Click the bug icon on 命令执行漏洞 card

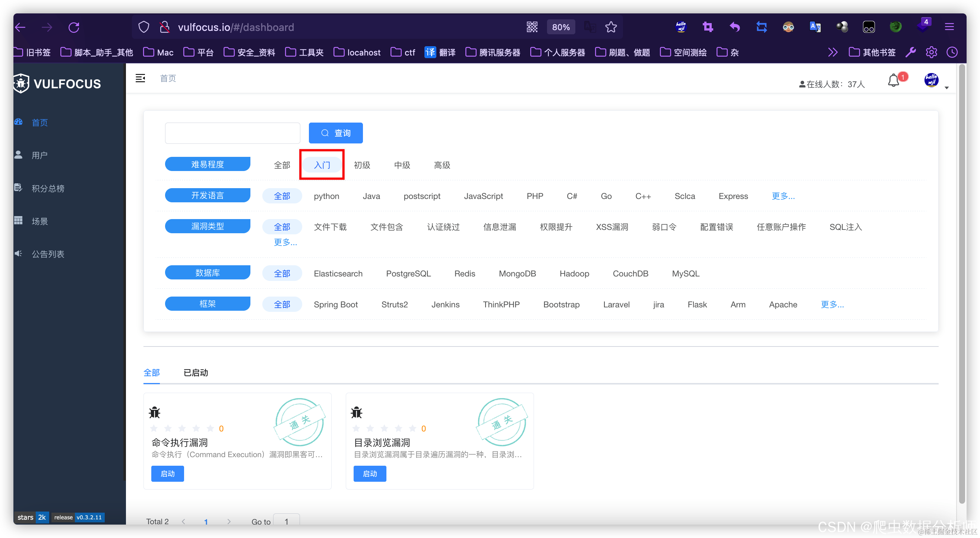point(155,412)
